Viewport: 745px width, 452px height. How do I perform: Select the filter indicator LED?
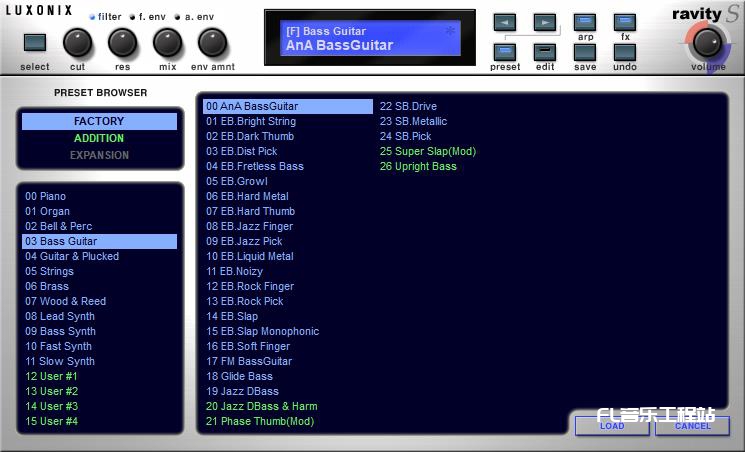[x=92, y=17]
